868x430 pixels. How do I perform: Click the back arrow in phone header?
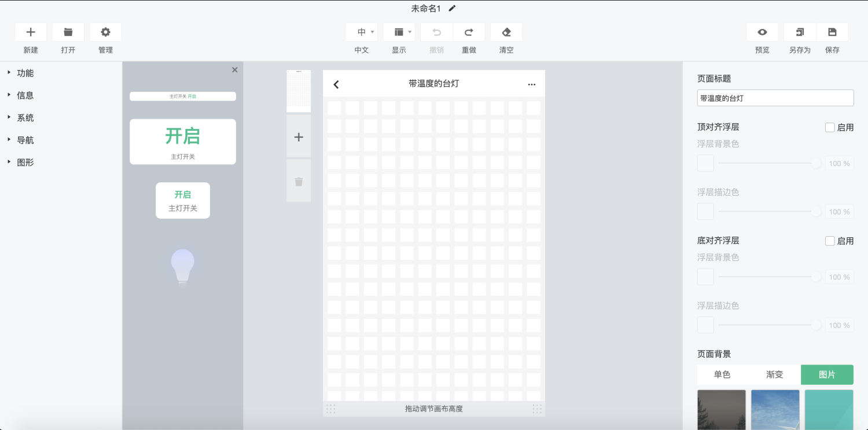coord(336,84)
